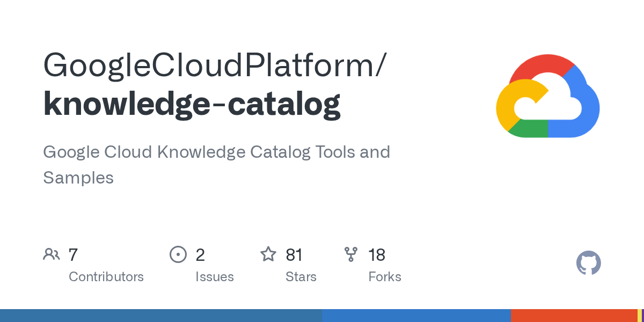Click the star icon
Screen dimensions: 644x322
tap(268, 254)
